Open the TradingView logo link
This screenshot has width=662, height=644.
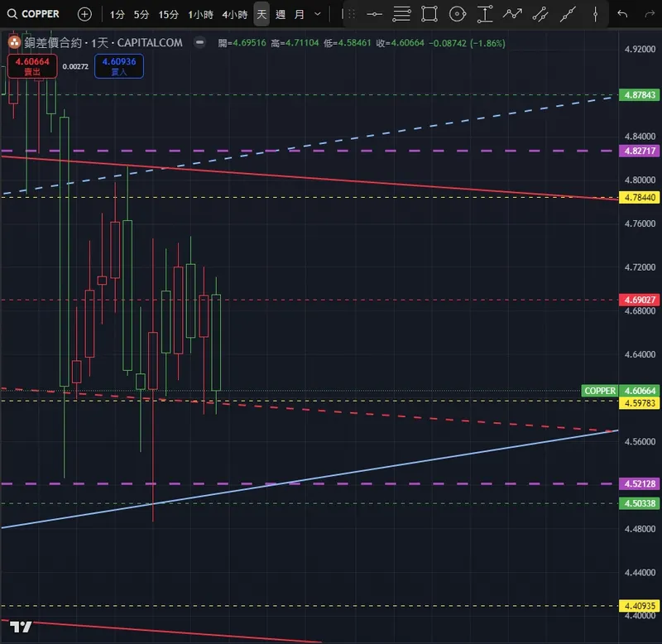pos(21,627)
